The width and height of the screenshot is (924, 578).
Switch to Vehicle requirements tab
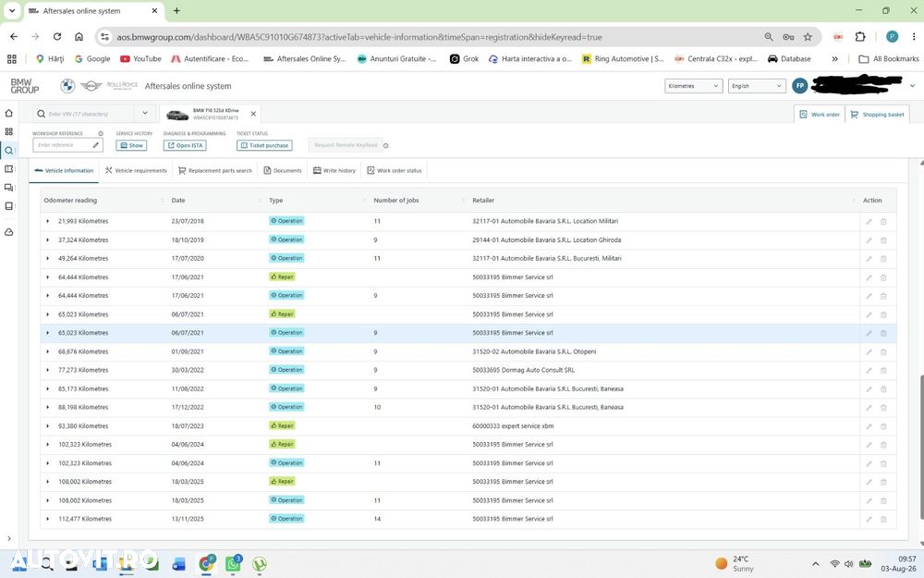tap(136, 170)
